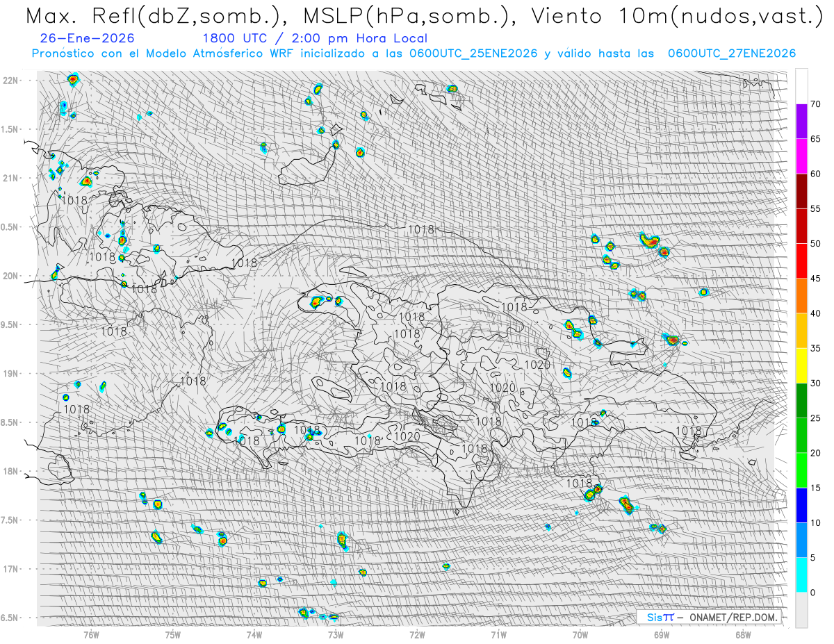Select the '75W' longitude label
This screenshot has height=644, width=834.
172,634
